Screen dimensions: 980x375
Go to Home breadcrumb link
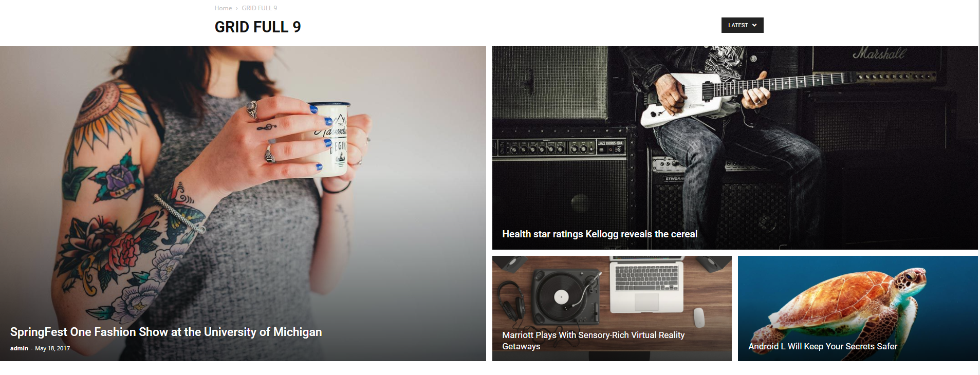coord(223,8)
